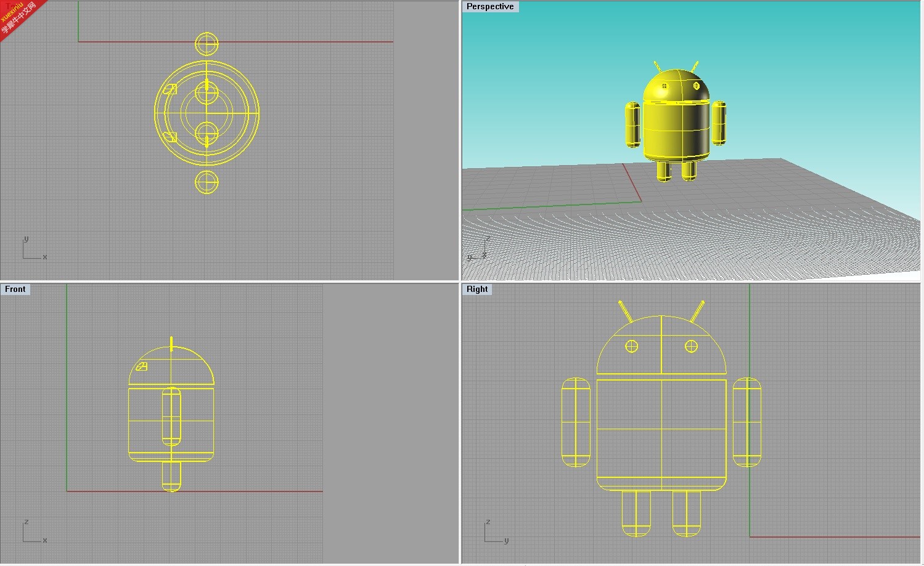This screenshot has width=924, height=566.
Task: Select the left leg cylinder in Right viewport
Action: point(636,513)
